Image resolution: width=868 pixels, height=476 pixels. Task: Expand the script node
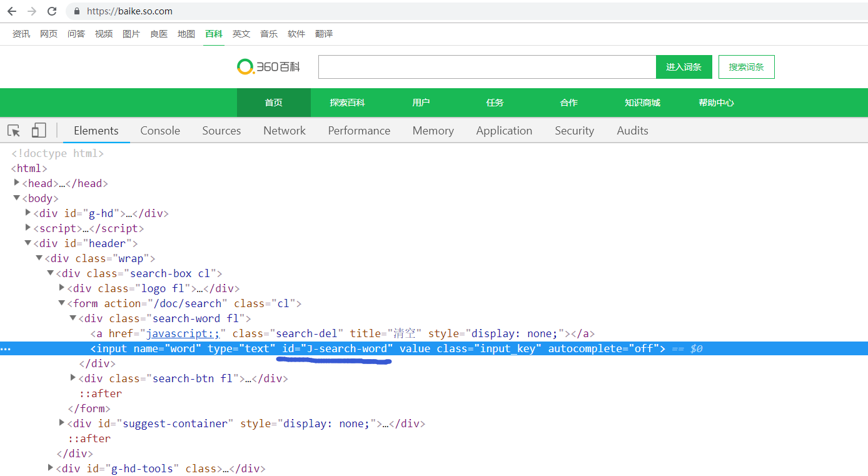click(x=28, y=228)
